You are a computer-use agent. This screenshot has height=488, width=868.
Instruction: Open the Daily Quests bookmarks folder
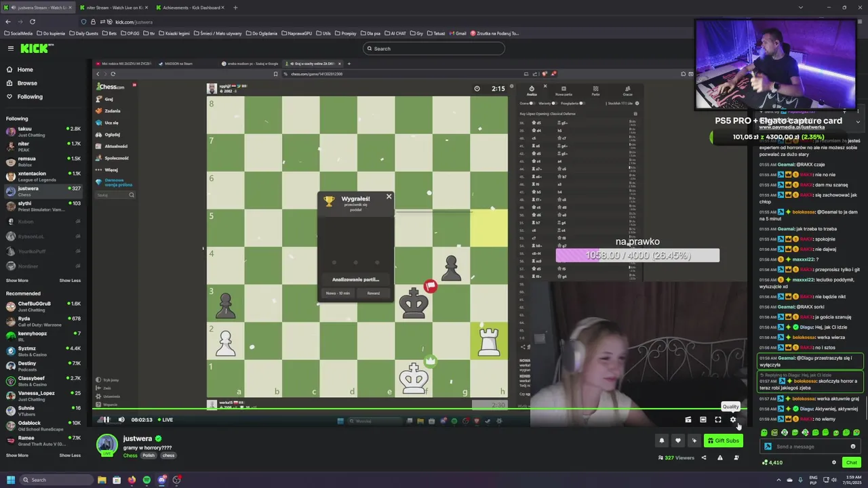83,33
